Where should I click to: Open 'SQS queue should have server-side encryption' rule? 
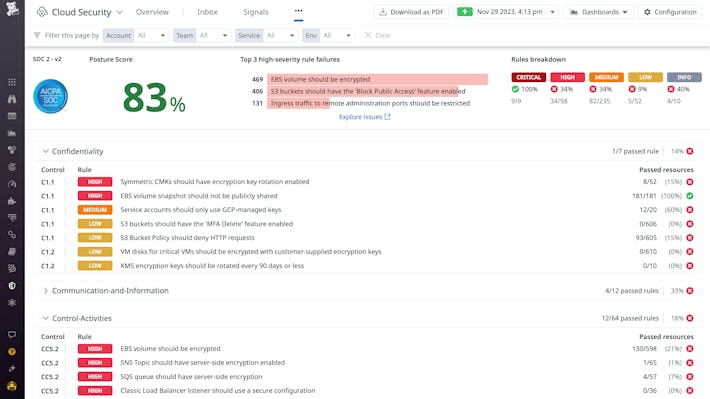click(191, 377)
